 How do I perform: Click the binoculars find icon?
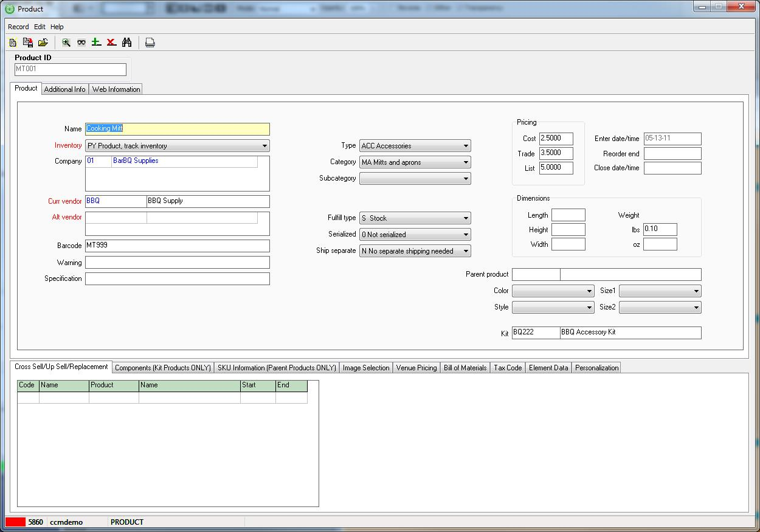point(126,43)
